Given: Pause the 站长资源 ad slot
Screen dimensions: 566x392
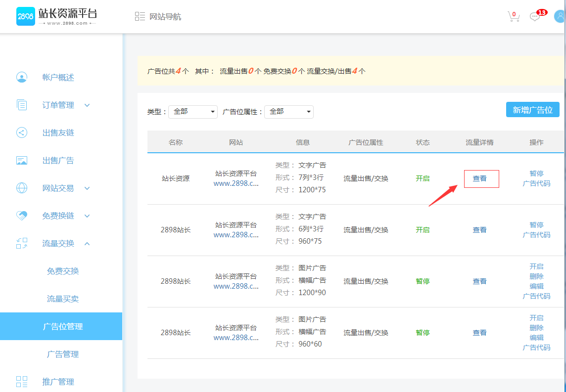Looking at the screenshot, I should click(x=536, y=174).
